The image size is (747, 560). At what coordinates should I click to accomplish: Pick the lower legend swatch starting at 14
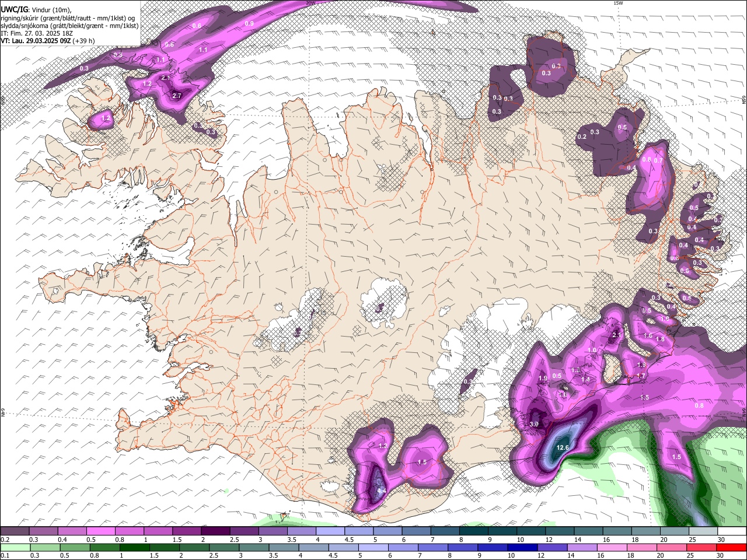tap(582, 547)
